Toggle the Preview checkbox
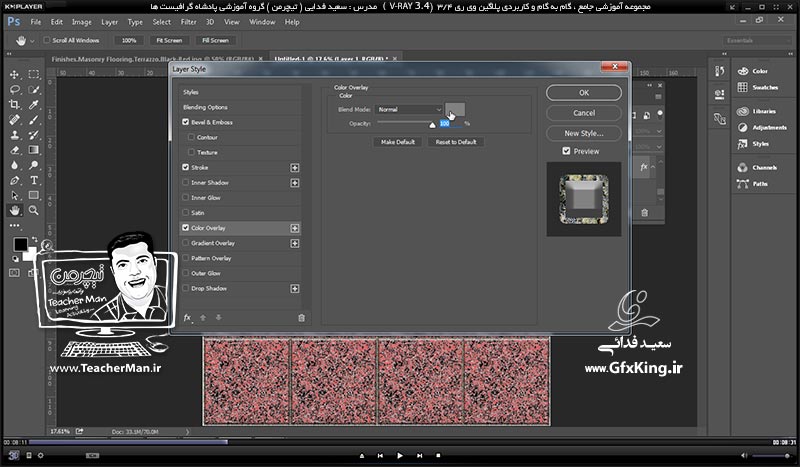Screen dimensions: 800x467 [566, 151]
